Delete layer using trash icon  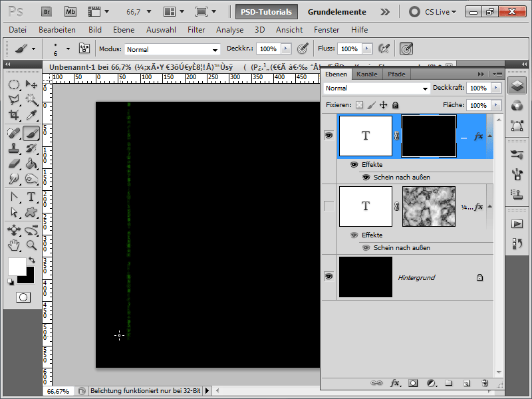(x=485, y=383)
